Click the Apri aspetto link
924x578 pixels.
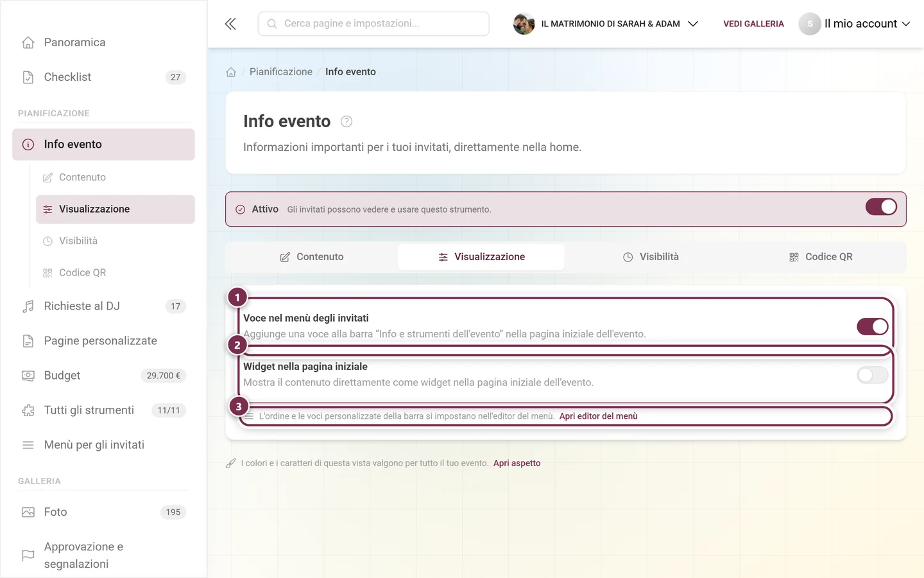[517, 463]
